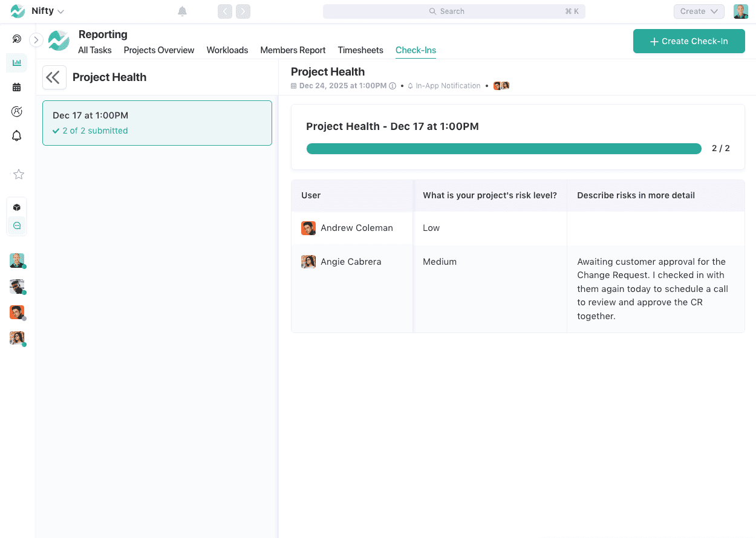Click Andrew Coleman's avatar in the results table
Image resolution: width=756 pixels, height=538 pixels.
pos(308,228)
